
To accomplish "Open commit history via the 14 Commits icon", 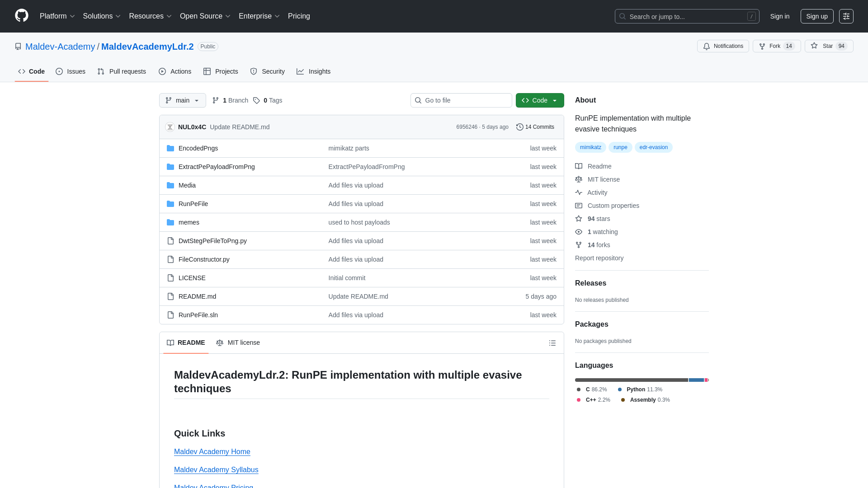I will 519,127.
